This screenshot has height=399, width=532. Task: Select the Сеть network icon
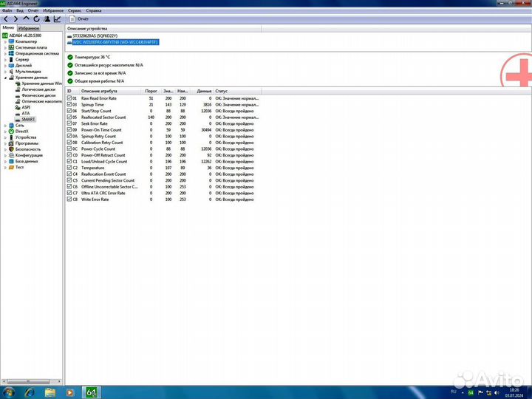click(x=11, y=126)
